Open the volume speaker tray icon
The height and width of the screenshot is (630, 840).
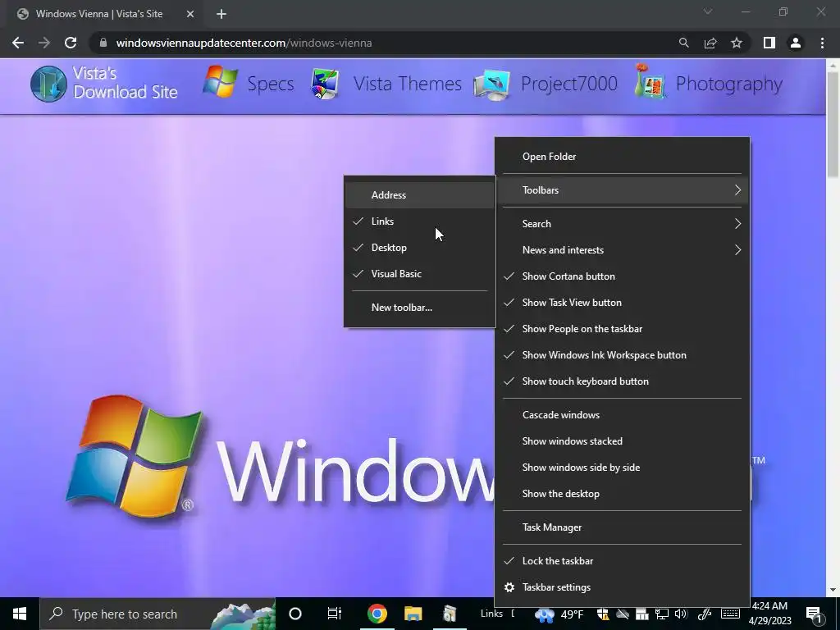681,614
